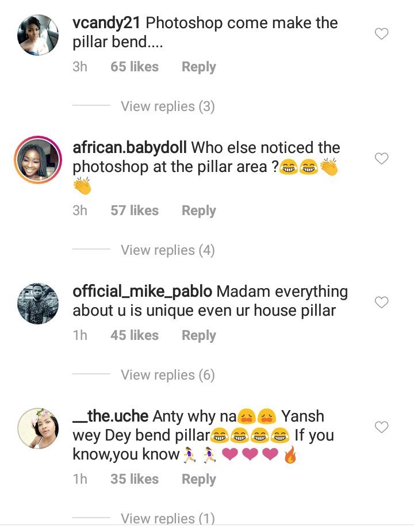Image resolution: width=414 pixels, height=532 pixels.
Task: Show View replies (6) thread
Action: (x=167, y=375)
